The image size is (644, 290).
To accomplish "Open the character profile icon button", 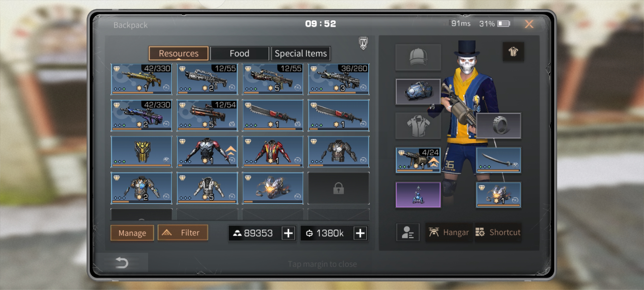I will (408, 232).
